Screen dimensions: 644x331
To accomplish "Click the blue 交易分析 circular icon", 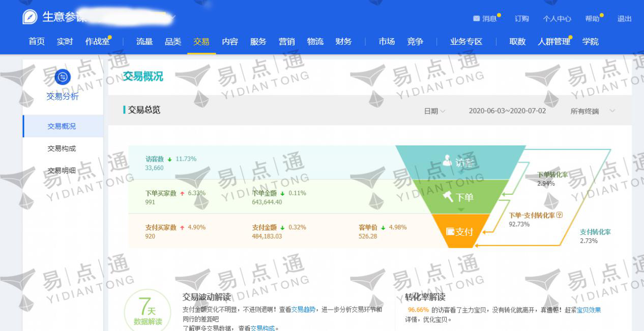I will 63,77.
